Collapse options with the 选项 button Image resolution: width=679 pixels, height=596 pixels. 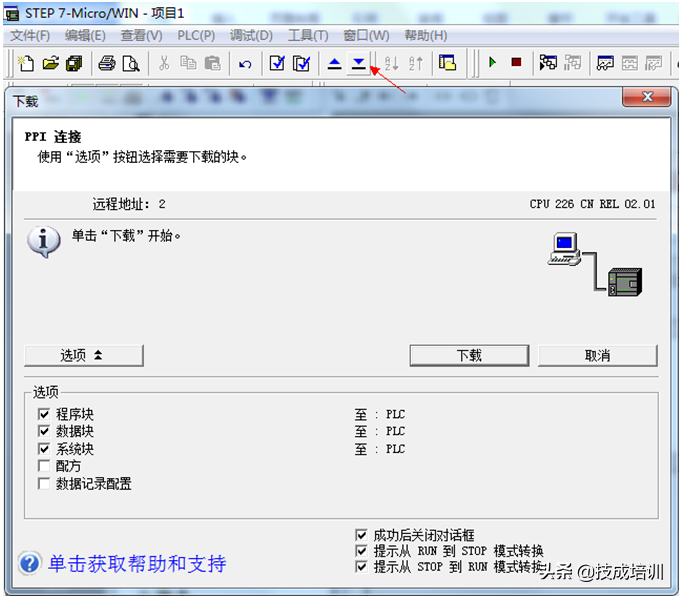[x=84, y=356]
